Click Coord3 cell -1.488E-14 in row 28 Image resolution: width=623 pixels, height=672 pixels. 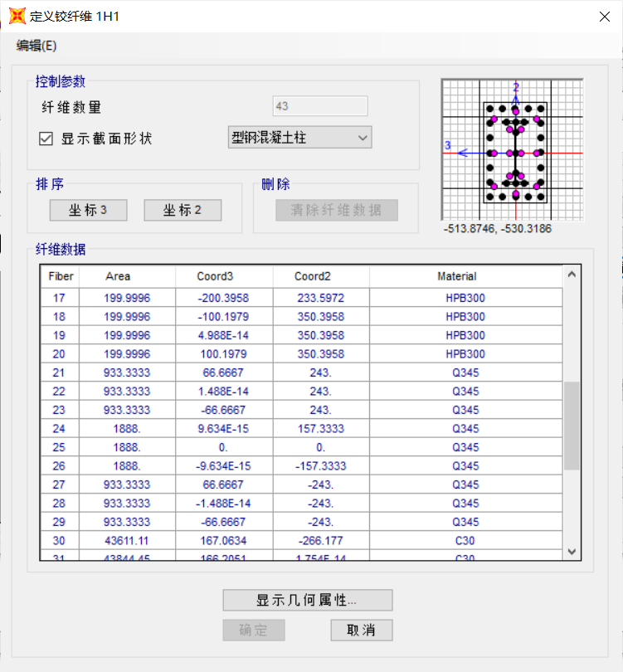coord(224,503)
